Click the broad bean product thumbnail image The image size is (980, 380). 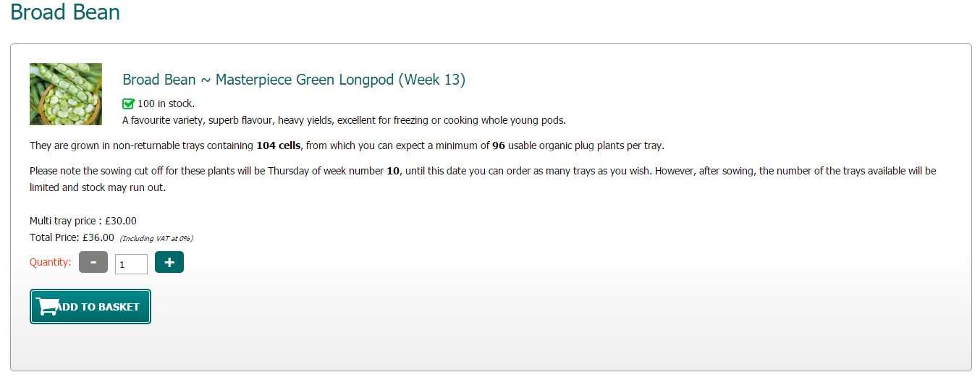click(66, 94)
